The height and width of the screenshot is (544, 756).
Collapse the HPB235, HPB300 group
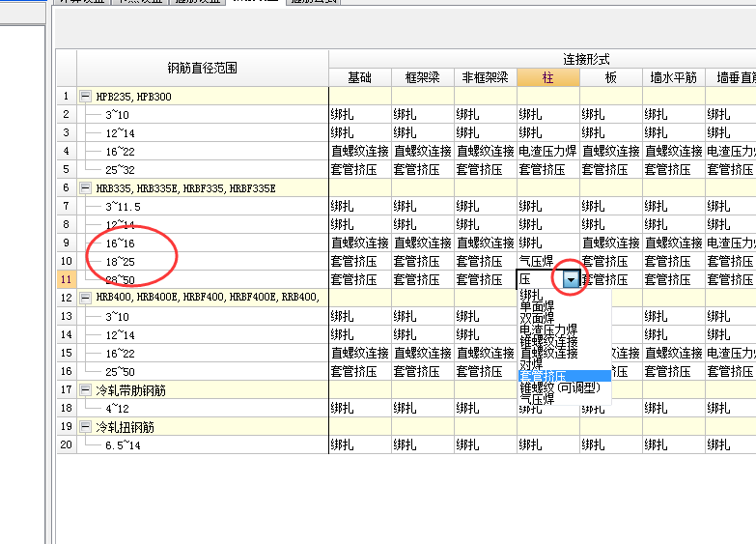[85, 96]
